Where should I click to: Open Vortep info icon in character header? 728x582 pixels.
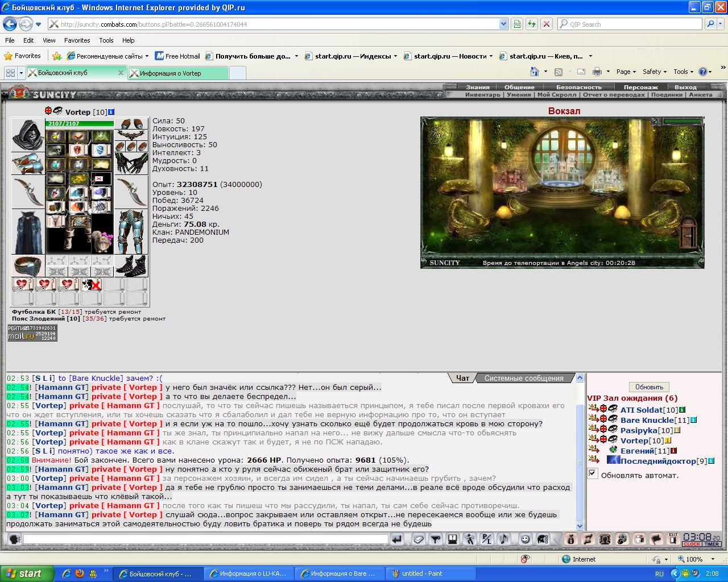111,112
